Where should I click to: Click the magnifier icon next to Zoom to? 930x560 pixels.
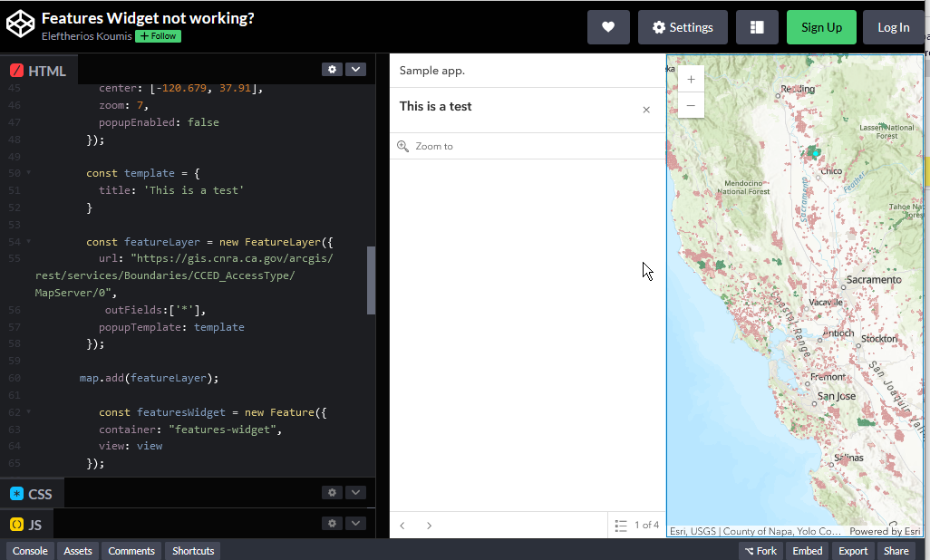[402, 146]
